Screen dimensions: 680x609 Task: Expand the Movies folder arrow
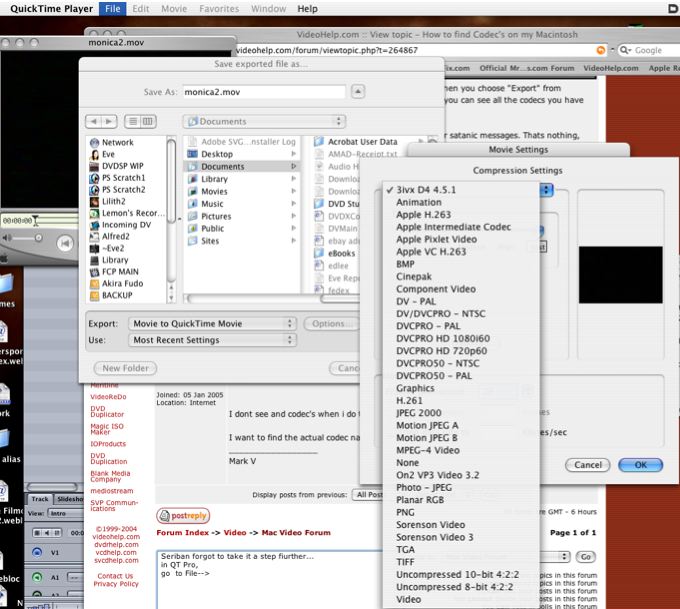click(293, 191)
